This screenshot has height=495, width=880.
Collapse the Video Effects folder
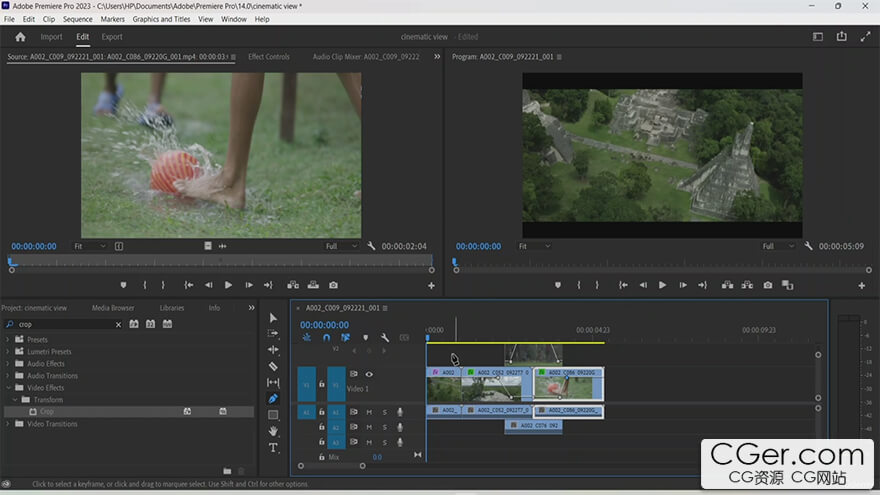coord(8,388)
